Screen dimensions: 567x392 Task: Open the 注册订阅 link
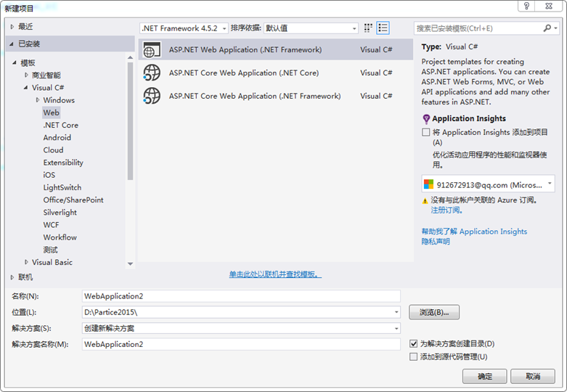click(x=446, y=210)
